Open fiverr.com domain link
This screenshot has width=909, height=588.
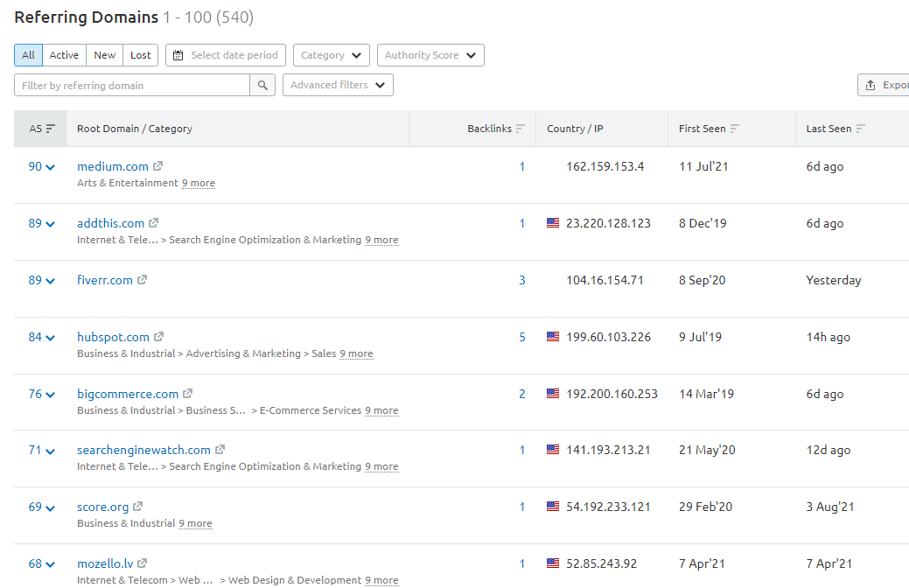105,280
